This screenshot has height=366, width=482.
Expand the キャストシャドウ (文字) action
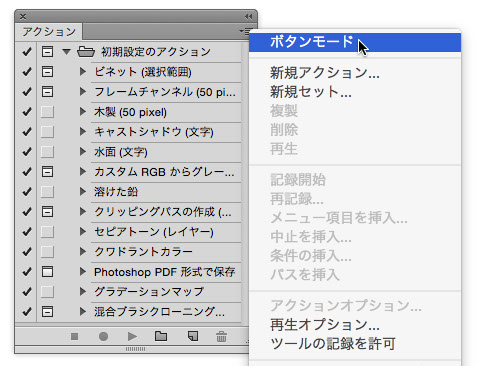83,132
